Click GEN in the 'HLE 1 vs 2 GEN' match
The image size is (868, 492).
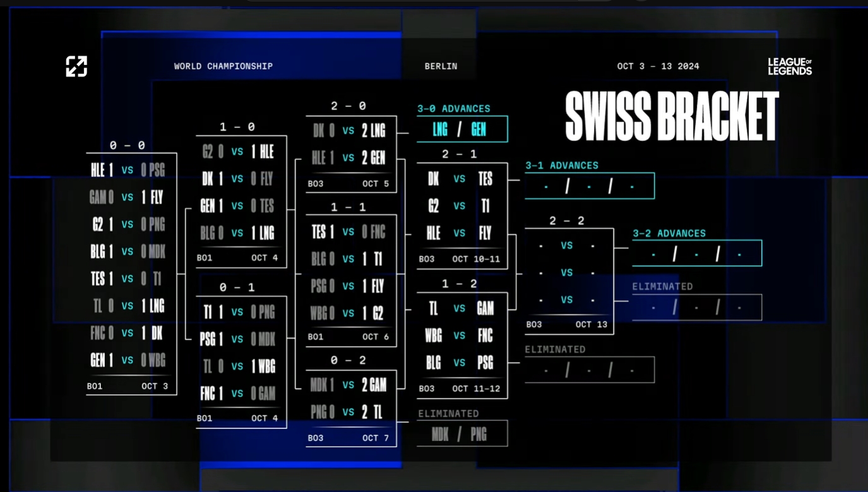pyautogui.click(x=378, y=158)
